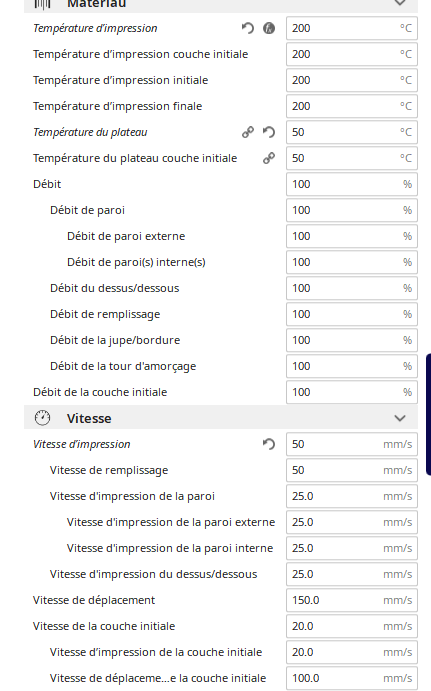The height and width of the screenshot is (691, 431).
Task: Revert the Température du plateau value
Action: [x=269, y=132]
